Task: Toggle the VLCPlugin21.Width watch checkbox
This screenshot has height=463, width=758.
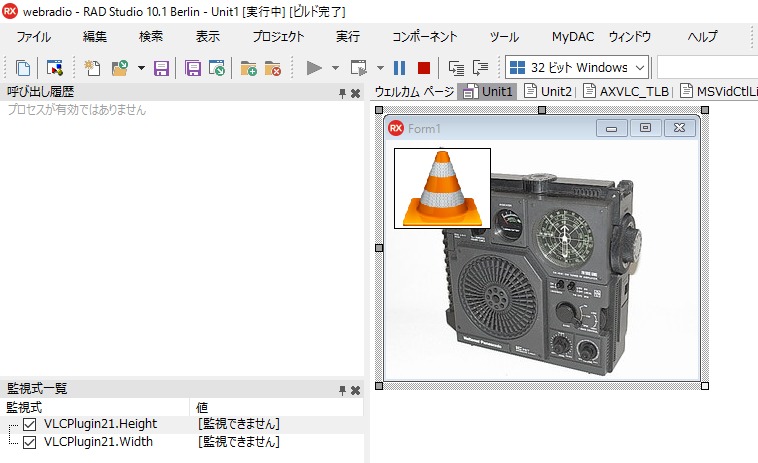Action: point(29,441)
